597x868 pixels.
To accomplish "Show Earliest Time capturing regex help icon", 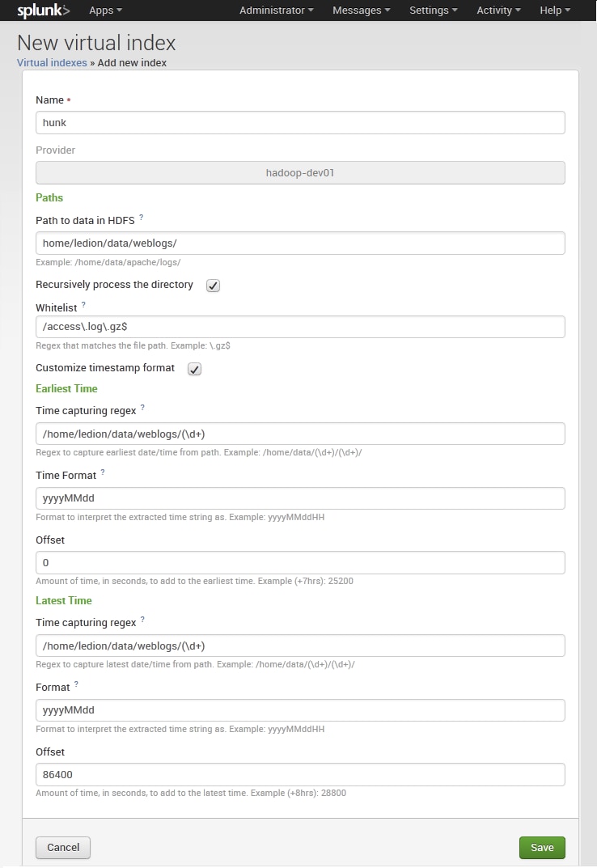I will pos(142,408).
